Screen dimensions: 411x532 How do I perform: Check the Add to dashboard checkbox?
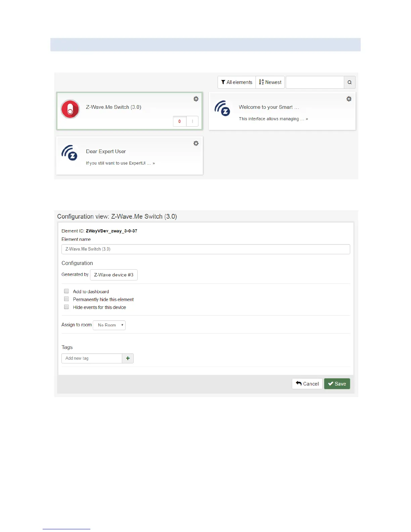(66, 291)
